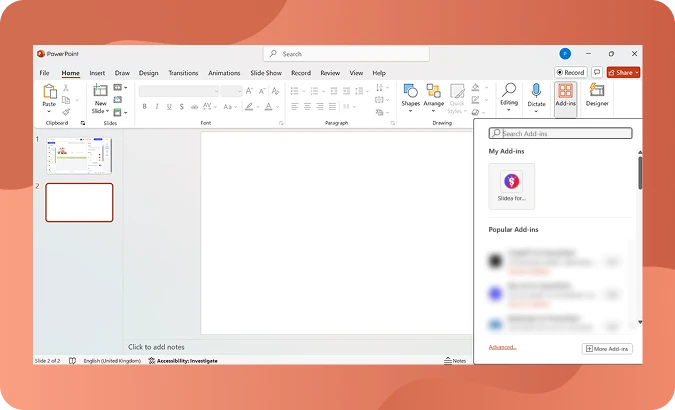Open the Advanced link in Add-ins panel
This screenshot has height=410, width=675.
(x=502, y=347)
